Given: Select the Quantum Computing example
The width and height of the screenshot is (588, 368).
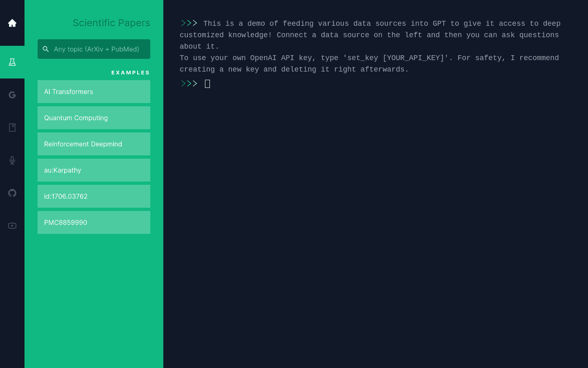Looking at the screenshot, I should point(94,118).
